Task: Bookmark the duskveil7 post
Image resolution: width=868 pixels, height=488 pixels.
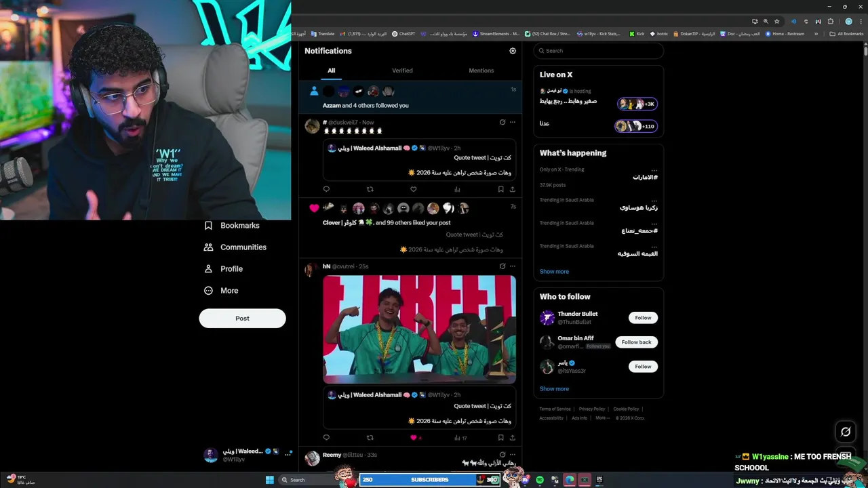Action: click(x=500, y=189)
